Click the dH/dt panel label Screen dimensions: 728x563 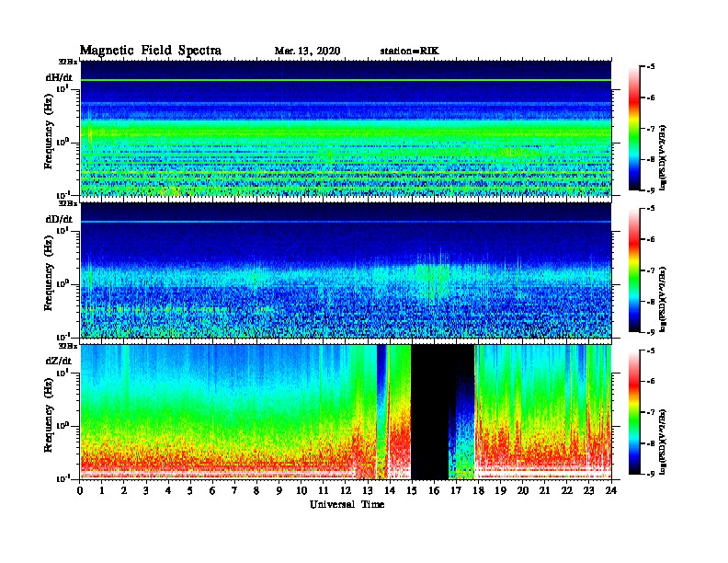pyautogui.click(x=59, y=77)
